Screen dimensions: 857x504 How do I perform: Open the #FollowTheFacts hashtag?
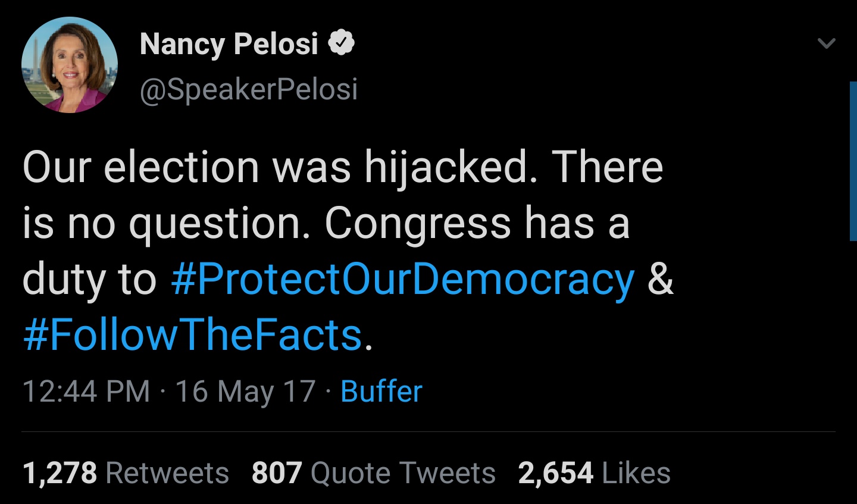tap(193, 334)
